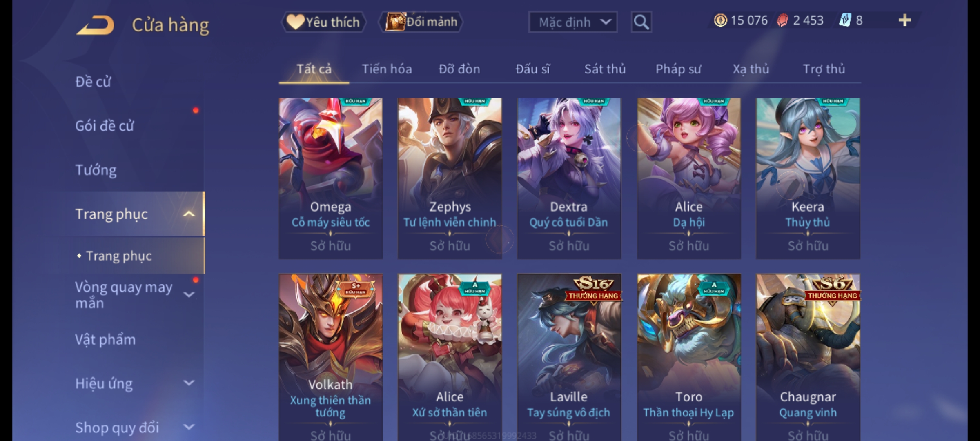The height and width of the screenshot is (441, 980).
Task: Click the back arrow beside Cửa hàng
Action: click(x=95, y=25)
